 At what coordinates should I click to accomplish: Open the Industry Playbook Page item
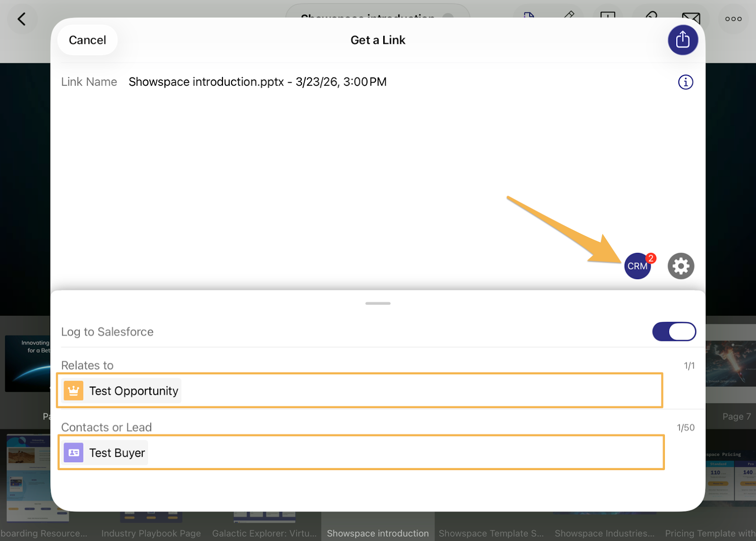(151, 533)
